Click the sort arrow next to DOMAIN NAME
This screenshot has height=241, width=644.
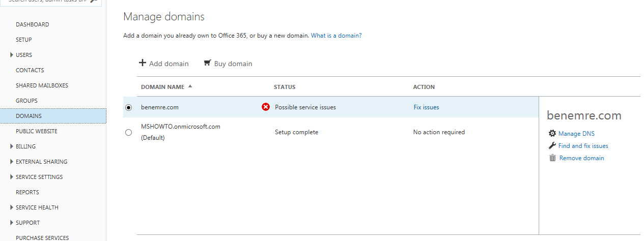point(190,86)
